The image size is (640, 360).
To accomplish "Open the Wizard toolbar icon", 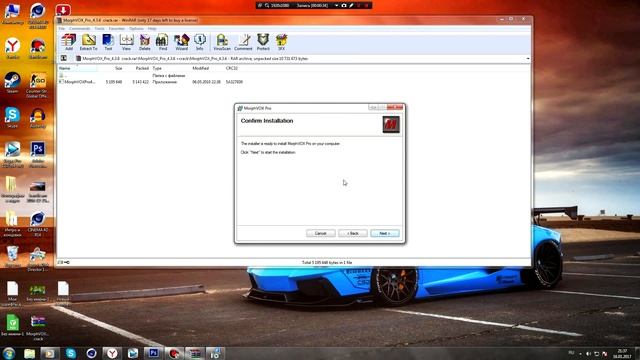I will (181, 42).
